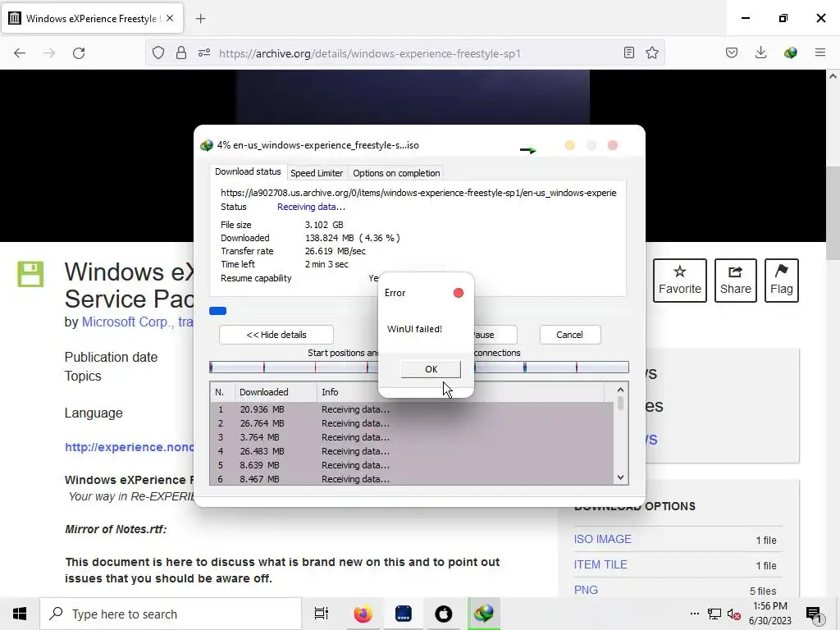Screen dimensions: 840x630
Task: Select connection row 5 with 8.639 MB
Action: click(412, 465)
